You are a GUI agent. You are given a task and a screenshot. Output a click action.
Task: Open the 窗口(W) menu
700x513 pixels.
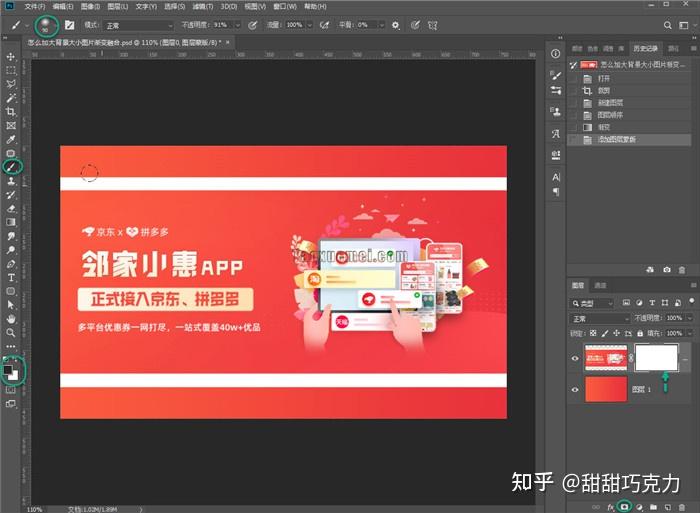tap(286, 6)
